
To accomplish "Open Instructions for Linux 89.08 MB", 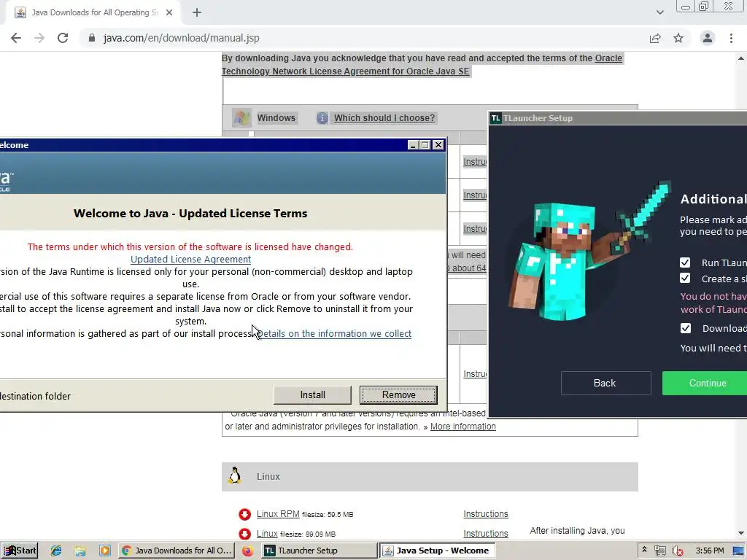I will click(486, 533).
